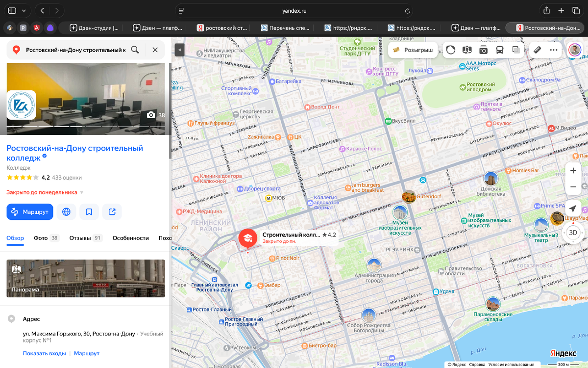Open Панорама street view thumbnail
The image size is (588, 368).
pyautogui.click(x=86, y=279)
